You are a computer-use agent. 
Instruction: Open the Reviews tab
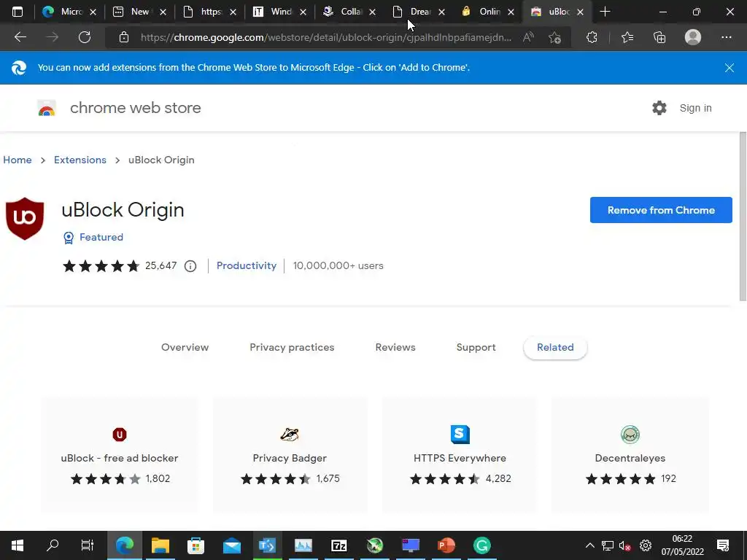(x=395, y=347)
